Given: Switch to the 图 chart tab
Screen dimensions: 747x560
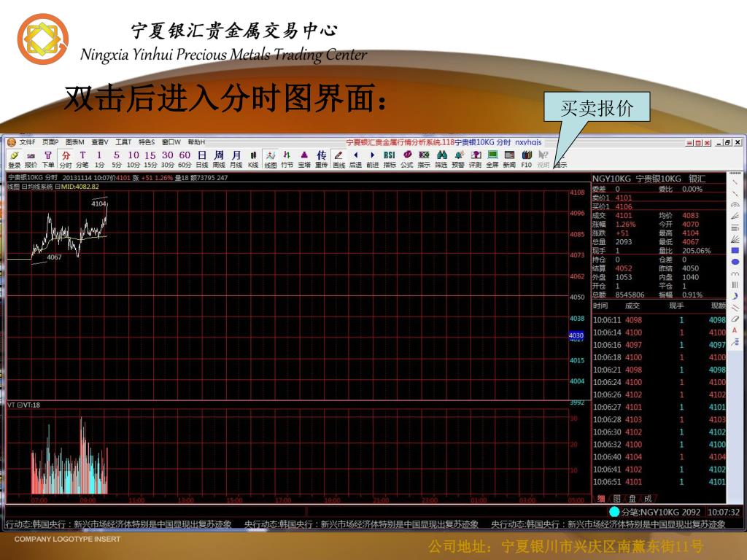Looking at the screenshot, I should click(616, 499).
